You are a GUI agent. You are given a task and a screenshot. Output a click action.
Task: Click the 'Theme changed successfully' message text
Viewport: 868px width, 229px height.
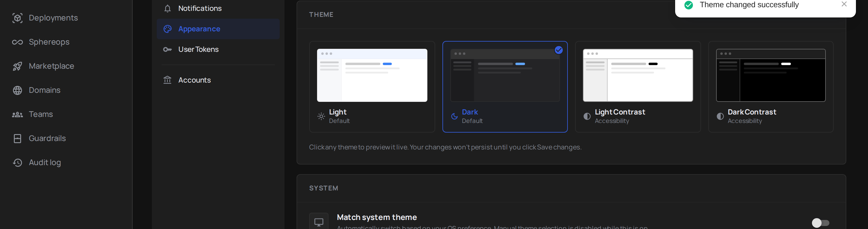click(749, 5)
